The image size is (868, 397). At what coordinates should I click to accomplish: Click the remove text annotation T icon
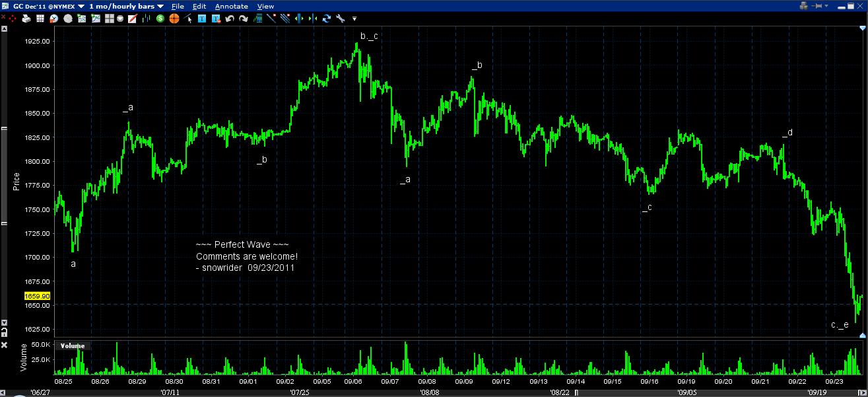pyautogui.click(x=216, y=18)
